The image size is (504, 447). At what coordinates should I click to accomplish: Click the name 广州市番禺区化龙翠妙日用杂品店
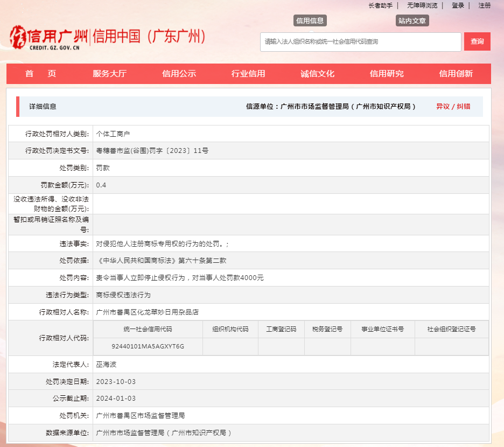click(147, 312)
